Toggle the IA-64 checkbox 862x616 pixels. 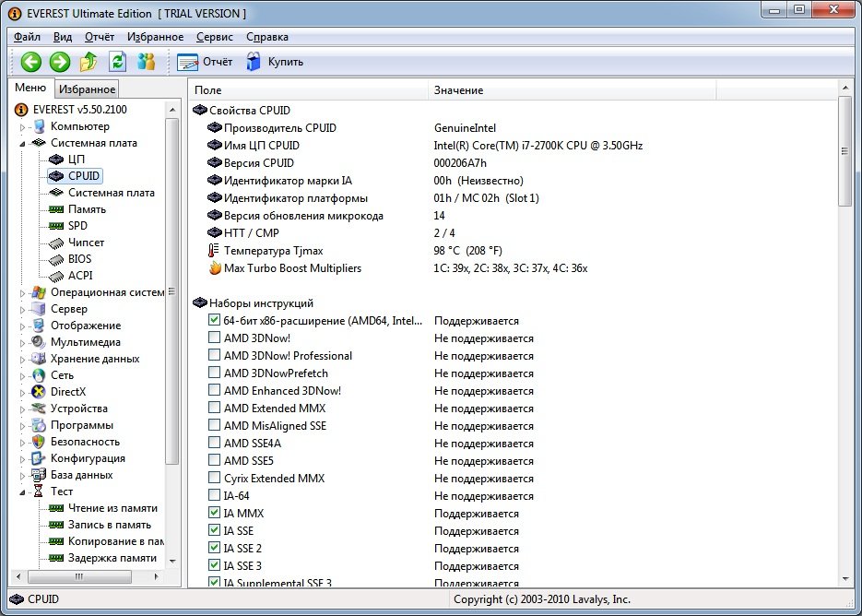[215, 496]
